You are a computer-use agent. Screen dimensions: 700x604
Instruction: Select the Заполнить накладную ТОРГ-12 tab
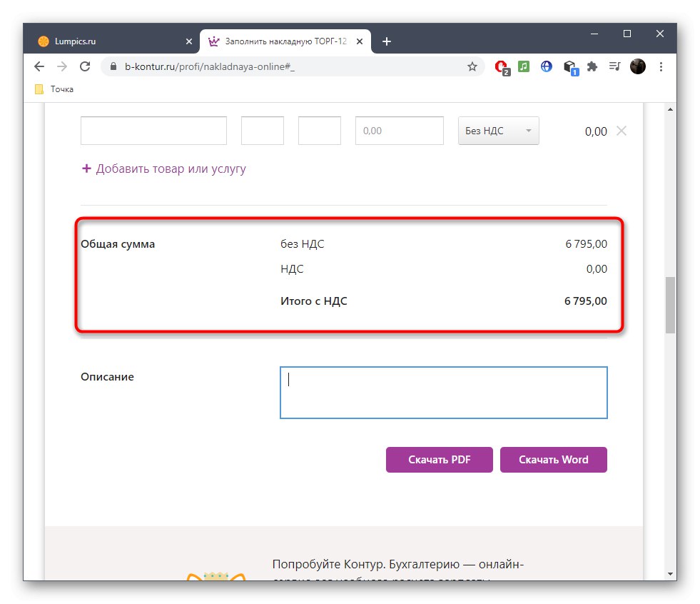[x=285, y=41]
